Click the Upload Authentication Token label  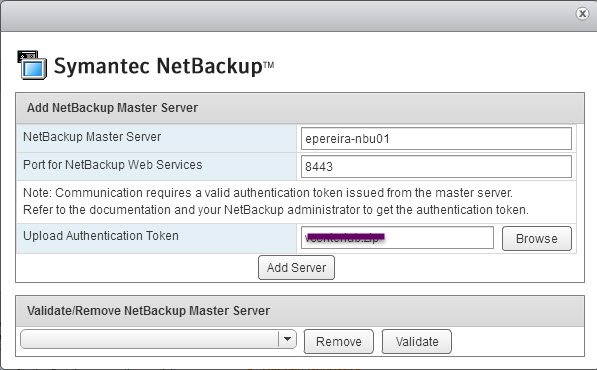(101, 236)
